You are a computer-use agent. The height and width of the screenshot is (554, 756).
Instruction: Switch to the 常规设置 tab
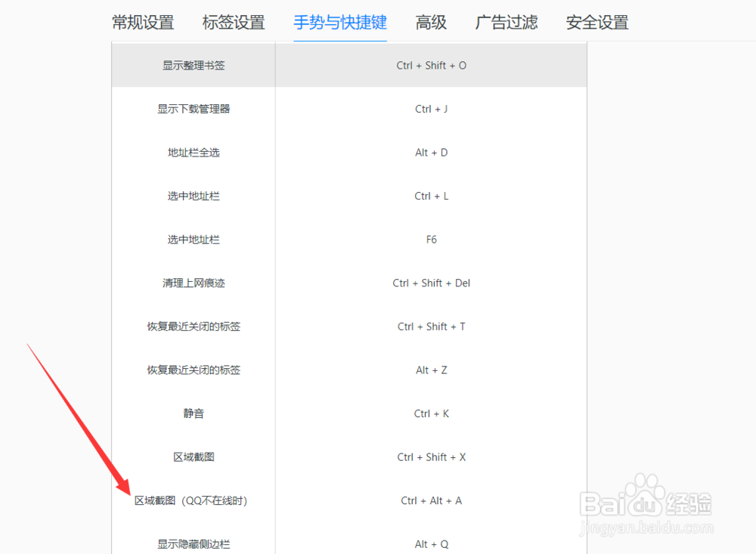click(144, 23)
